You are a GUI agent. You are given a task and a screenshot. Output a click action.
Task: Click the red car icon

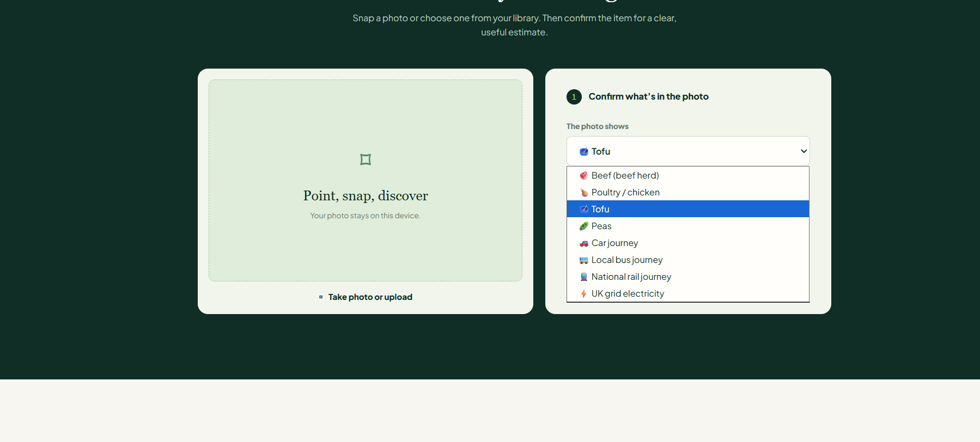point(583,243)
